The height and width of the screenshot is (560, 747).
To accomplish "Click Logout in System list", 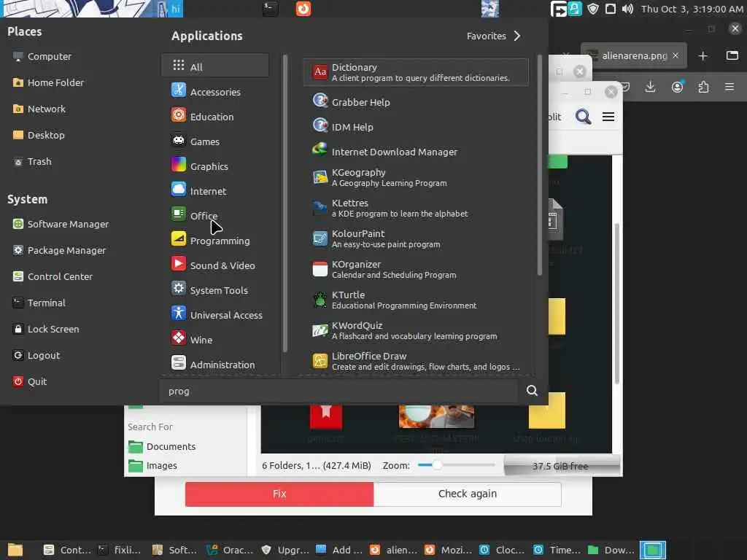I will 36,355.
